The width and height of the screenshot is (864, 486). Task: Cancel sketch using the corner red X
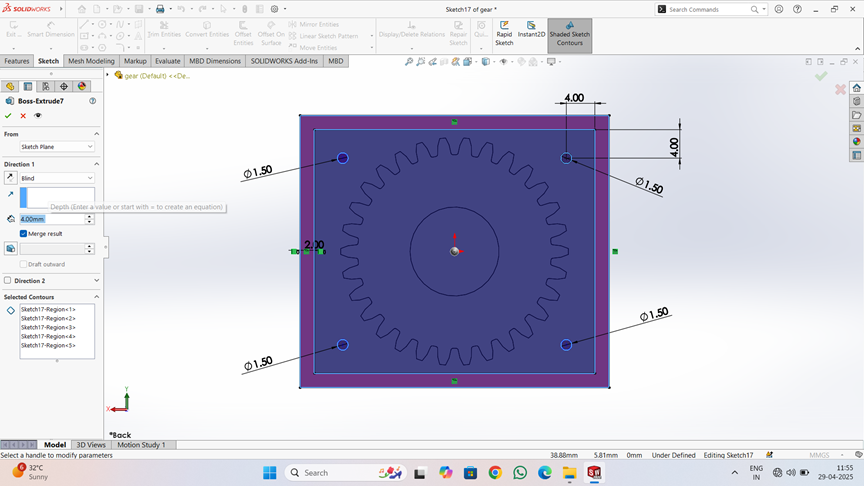coord(840,89)
